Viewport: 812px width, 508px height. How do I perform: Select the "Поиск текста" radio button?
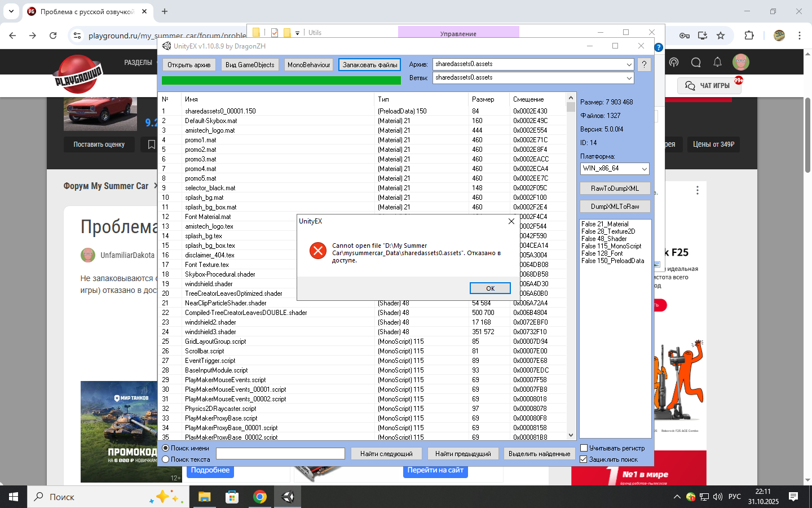[166, 459]
